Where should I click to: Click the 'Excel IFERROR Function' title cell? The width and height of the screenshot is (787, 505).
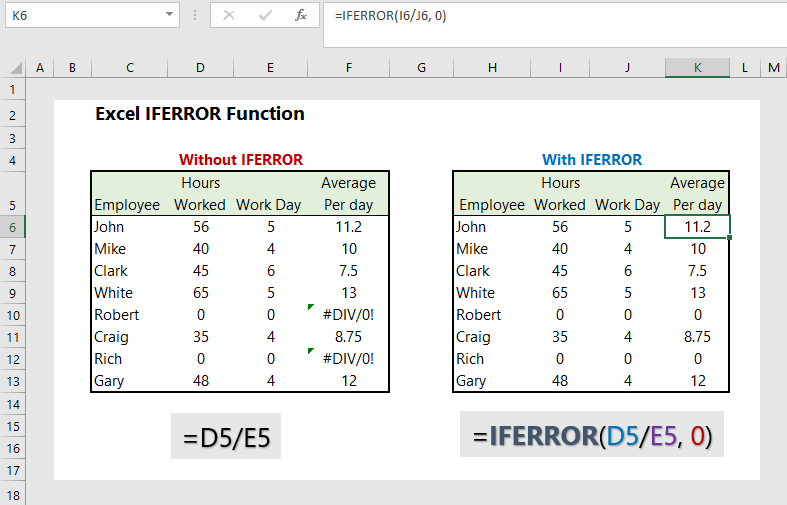coord(200,114)
